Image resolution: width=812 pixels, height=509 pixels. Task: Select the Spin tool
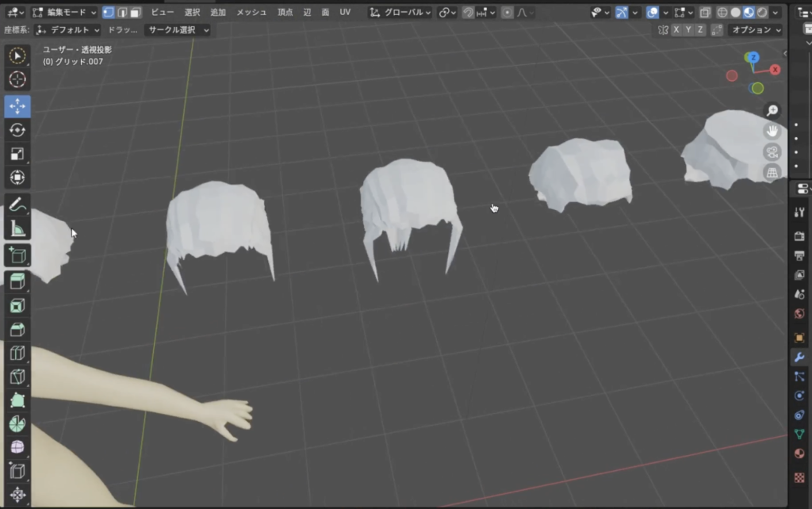coord(17,424)
